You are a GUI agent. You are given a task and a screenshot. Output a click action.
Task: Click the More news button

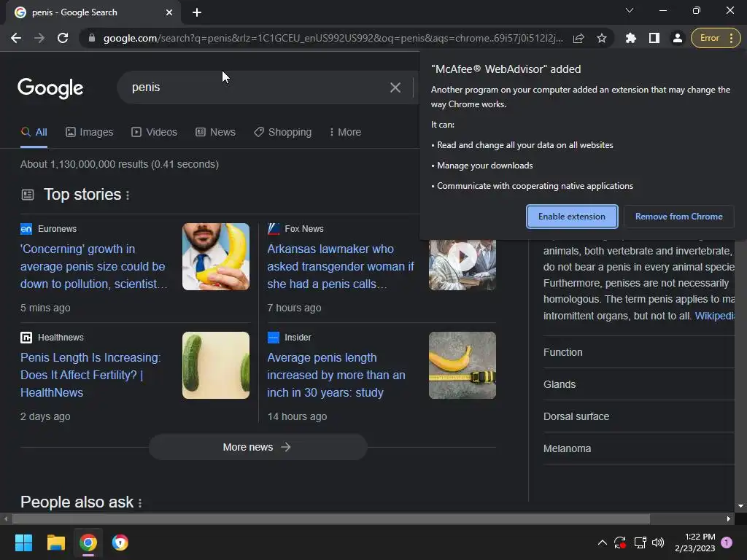[x=258, y=447]
